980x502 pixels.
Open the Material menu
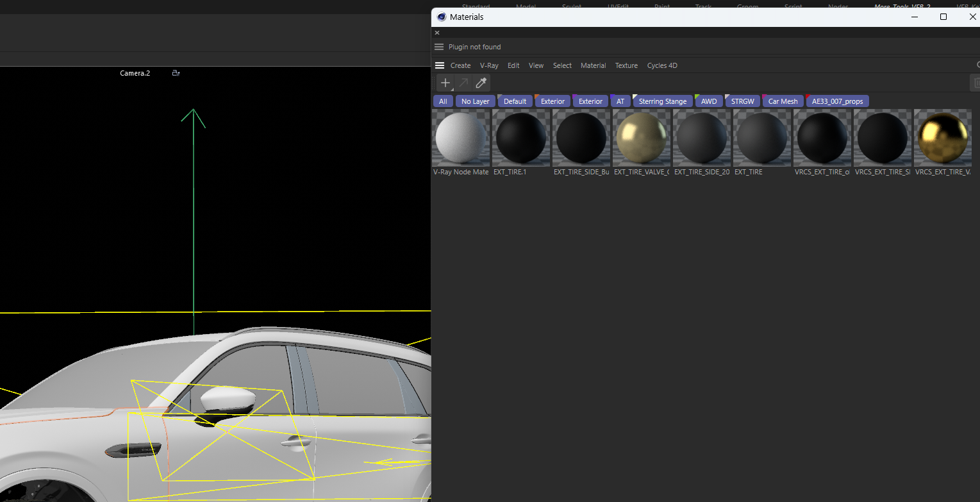click(593, 65)
